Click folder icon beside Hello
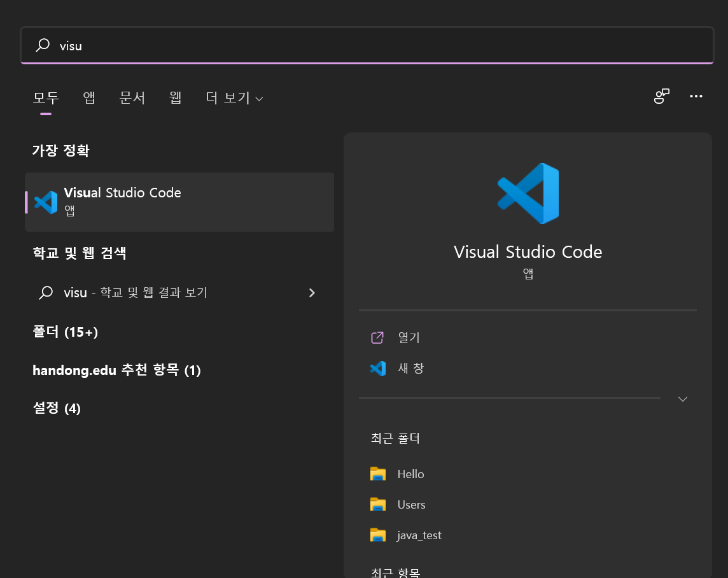This screenshot has height=578, width=728. [x=378, y=474]
